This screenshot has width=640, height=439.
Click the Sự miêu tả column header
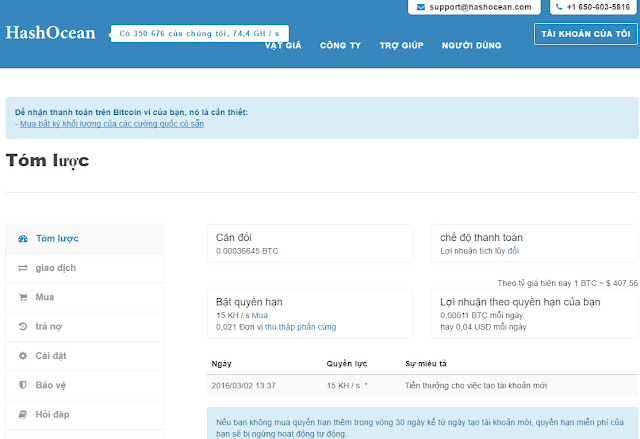coord(426,364)
